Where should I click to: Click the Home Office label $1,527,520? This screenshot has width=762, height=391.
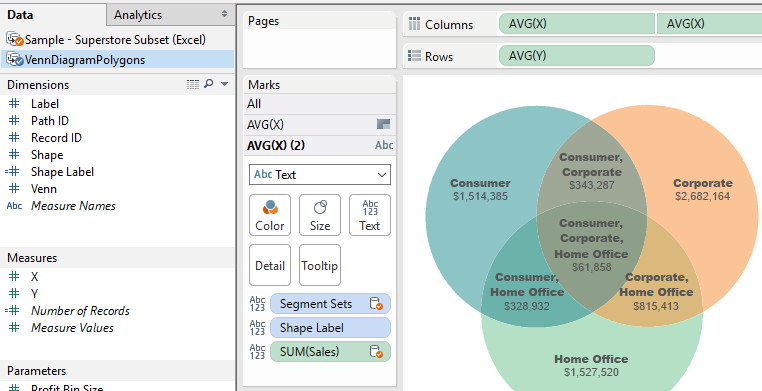pos(591,366)
